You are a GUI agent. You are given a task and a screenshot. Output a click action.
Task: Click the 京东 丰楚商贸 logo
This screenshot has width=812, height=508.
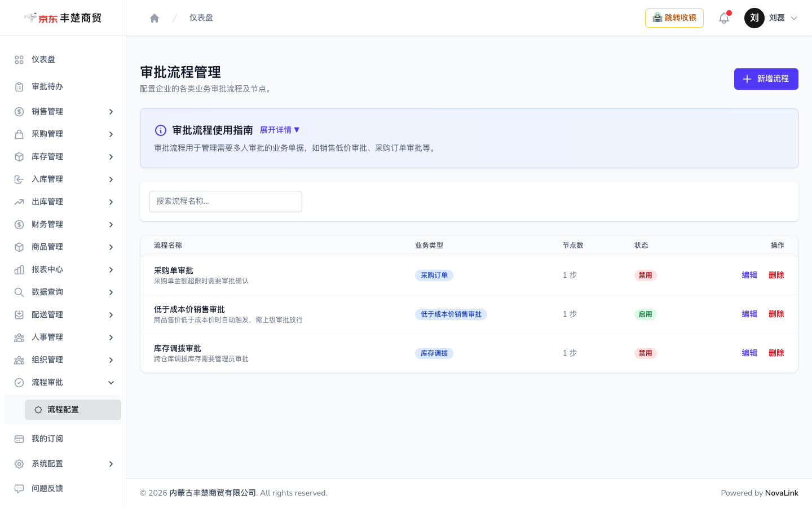point(63,18)
